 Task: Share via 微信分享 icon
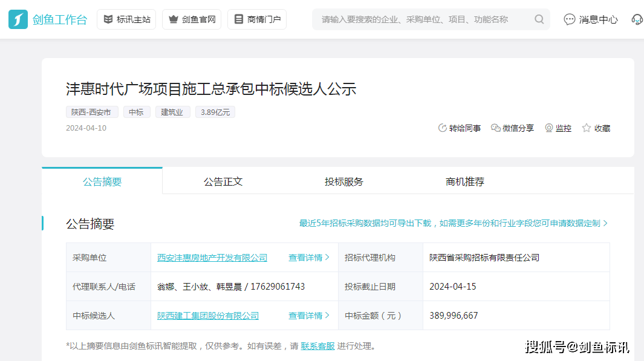(496, 128)
